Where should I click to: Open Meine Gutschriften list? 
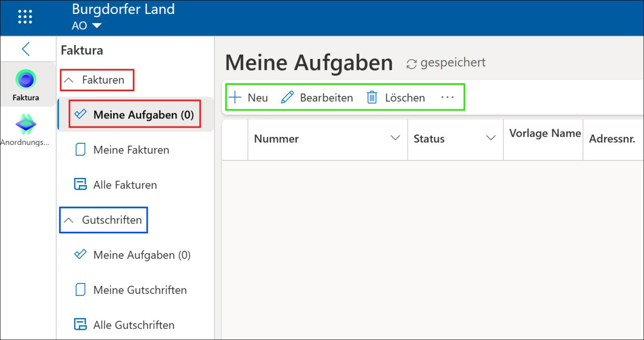pos(140,290)
